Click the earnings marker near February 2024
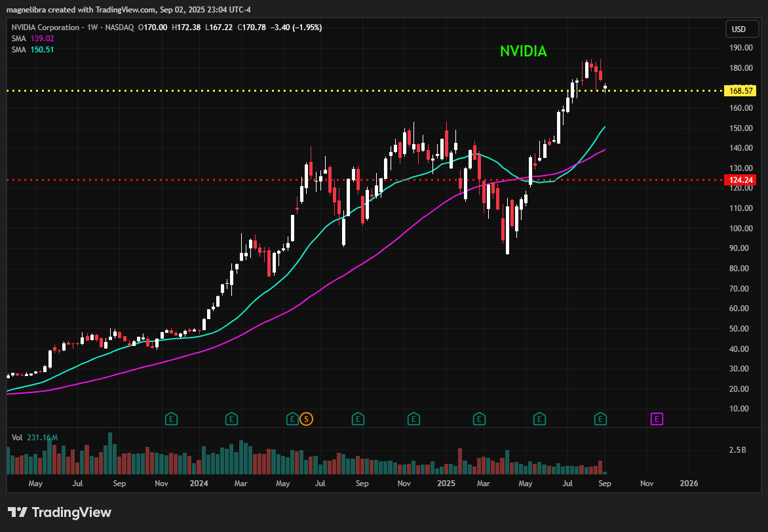The width and height of the screenshot is (768, 532). pyautogui.click(x=231, y=419)
